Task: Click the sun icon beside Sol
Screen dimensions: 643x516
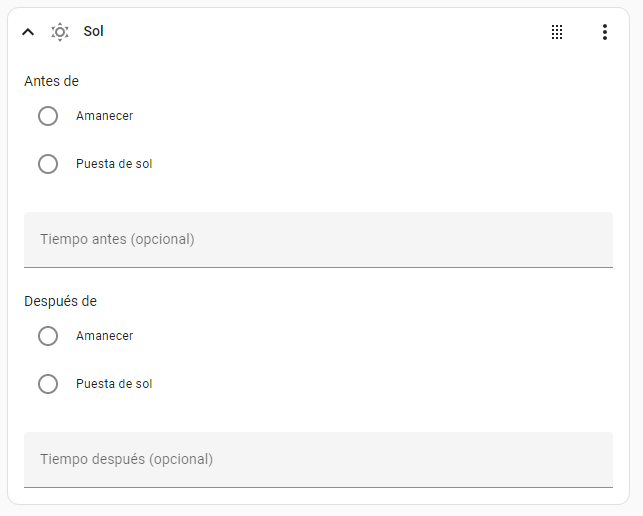Action: coord(60,32)
